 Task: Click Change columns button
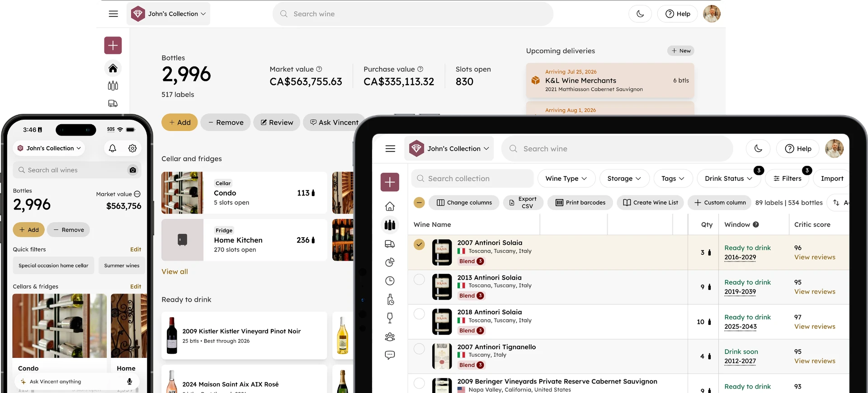464,203
